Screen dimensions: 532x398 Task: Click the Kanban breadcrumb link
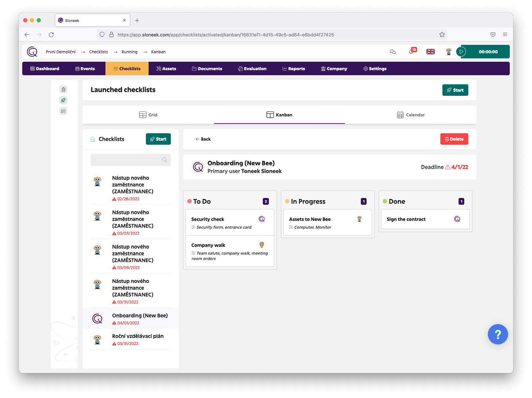tap(158, 52)
